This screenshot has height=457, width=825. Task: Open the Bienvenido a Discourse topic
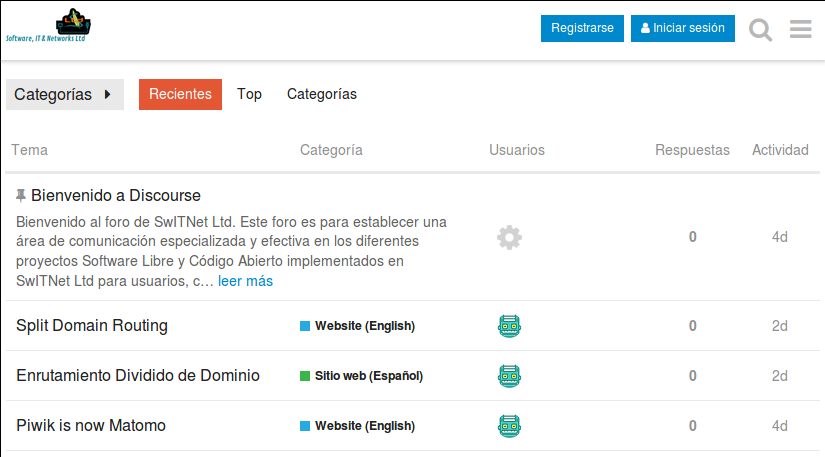(x=116, y=196)
